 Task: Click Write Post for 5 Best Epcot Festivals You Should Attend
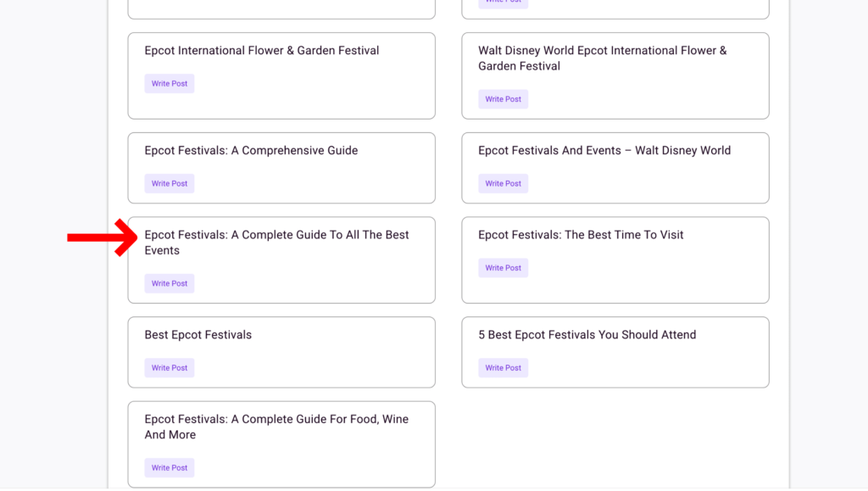(504, 367)
